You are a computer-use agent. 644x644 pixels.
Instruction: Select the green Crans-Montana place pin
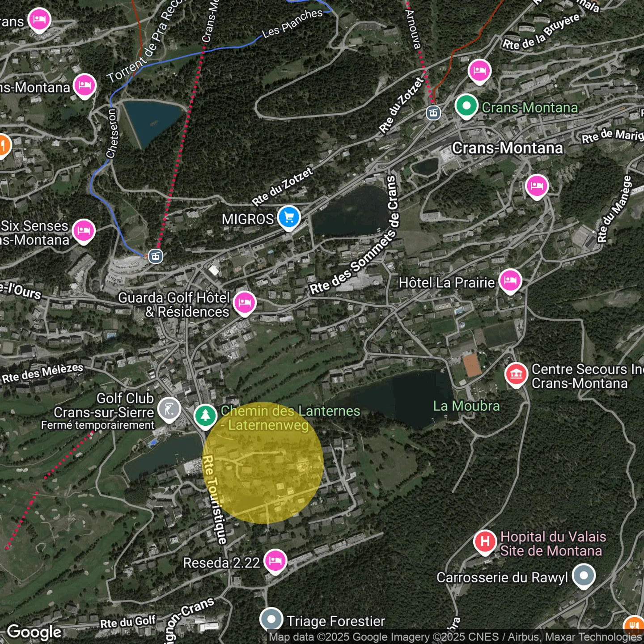pos(466,106)
